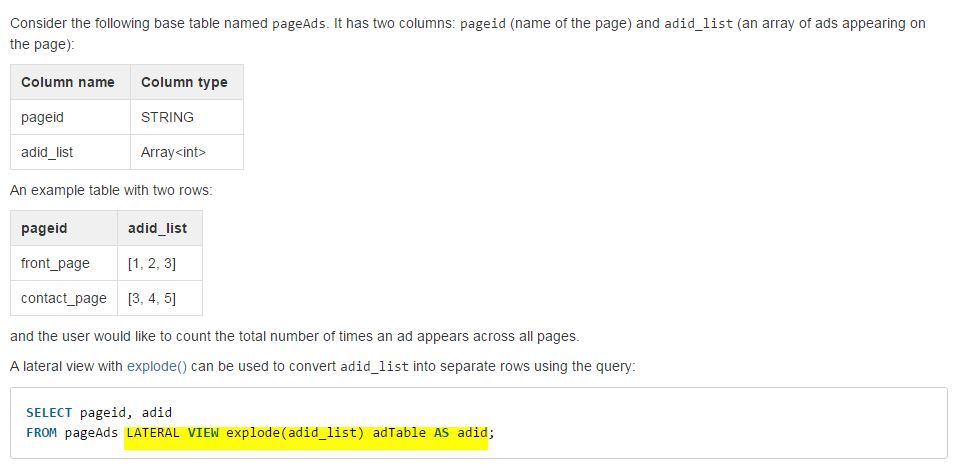Select the Array<int> type cell

(x=173, y=152)
